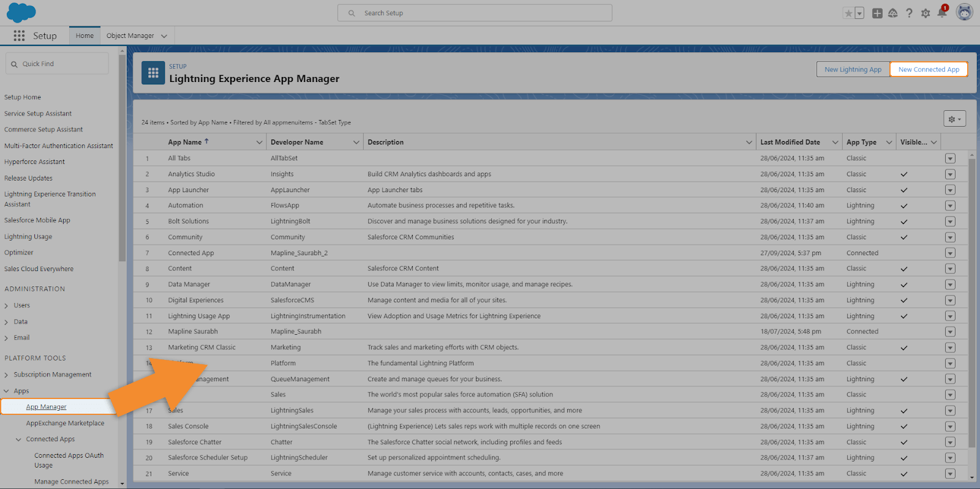Collapse the Apps tree node
Screen dimensions: 980x489
(7, 391)
